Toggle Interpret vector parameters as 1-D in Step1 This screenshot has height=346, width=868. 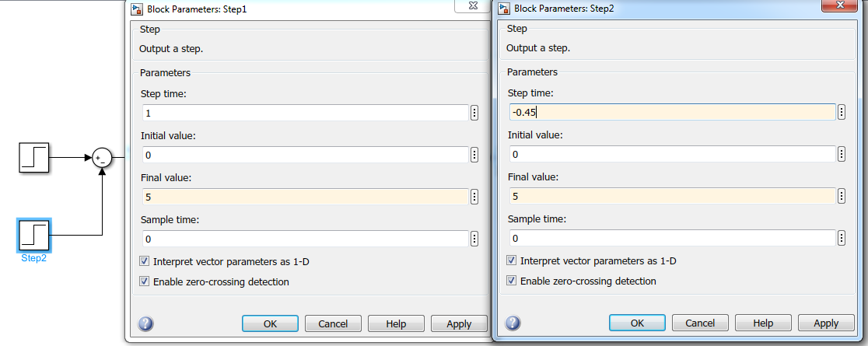click(x=144, y=261)
